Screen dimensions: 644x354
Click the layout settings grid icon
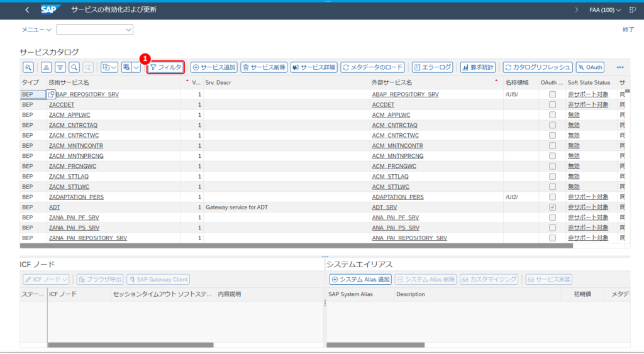[x=126, y=67]
